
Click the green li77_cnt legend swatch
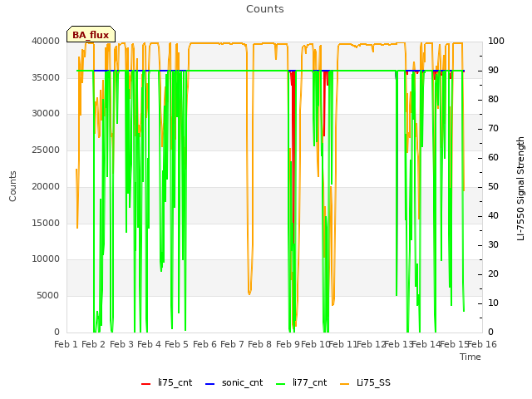(x=281, y=384)
